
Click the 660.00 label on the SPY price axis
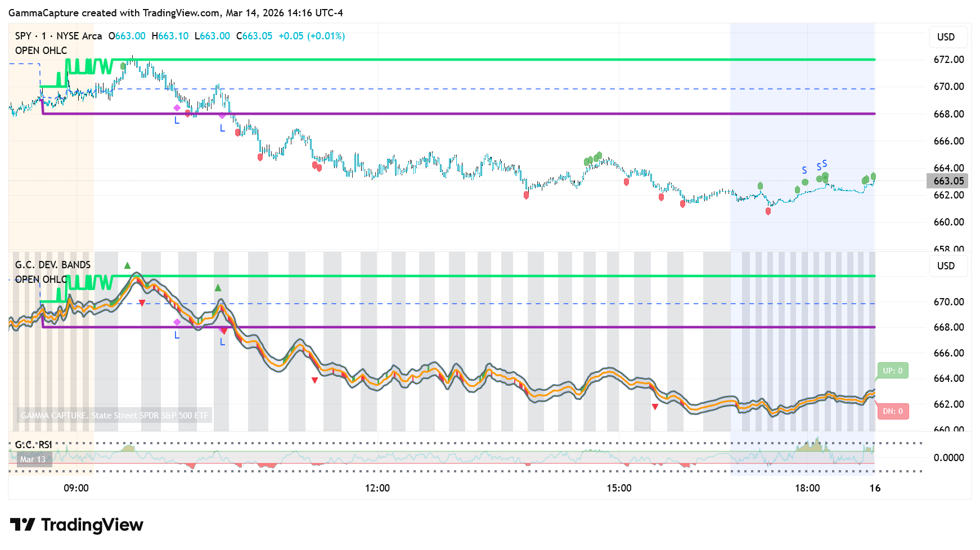(x=949, y=222)
